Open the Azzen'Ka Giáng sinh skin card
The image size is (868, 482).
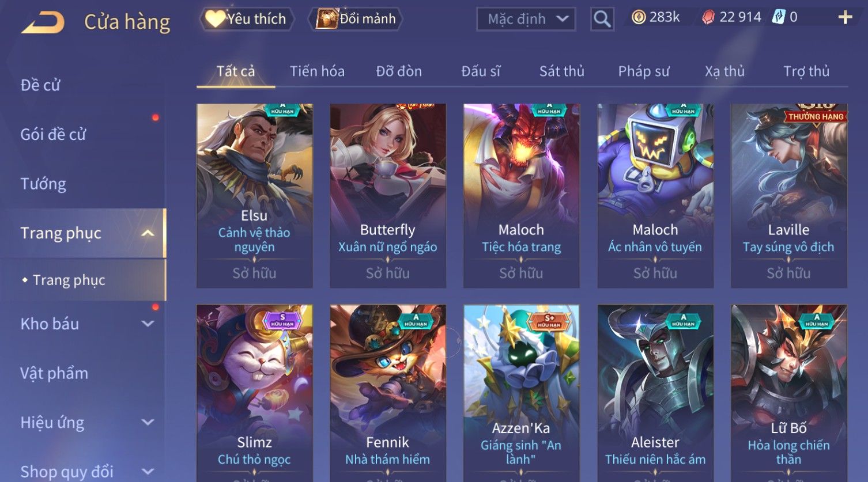(521, 392)
